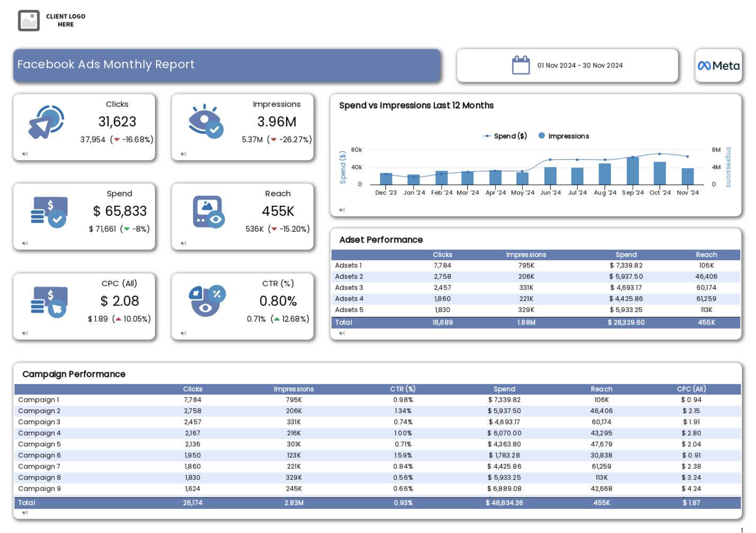Viewport: 756px width, 533px height.
Task: Click the Clicks value 31,623
Action: (117, 122)
